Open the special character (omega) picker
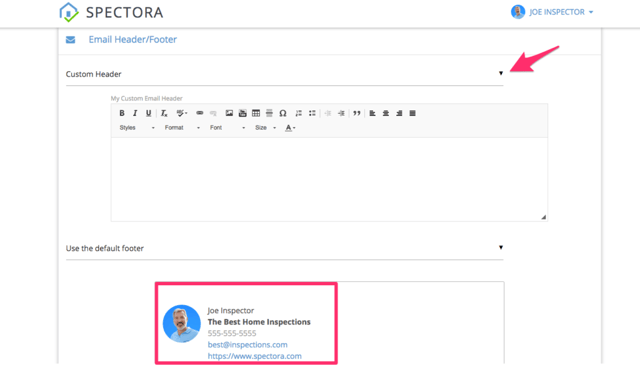This screenshot has width=640, height=365. [283, 113]
